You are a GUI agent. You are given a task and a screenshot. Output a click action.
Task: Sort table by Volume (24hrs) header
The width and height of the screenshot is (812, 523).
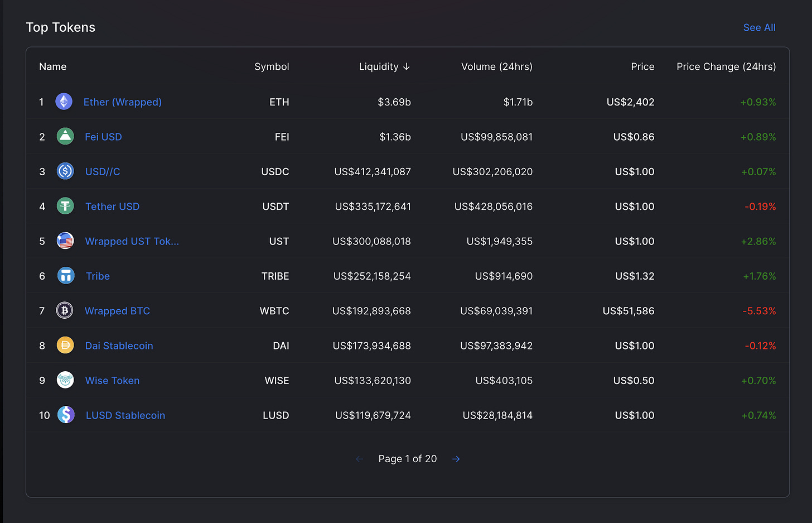pos(497,66)
